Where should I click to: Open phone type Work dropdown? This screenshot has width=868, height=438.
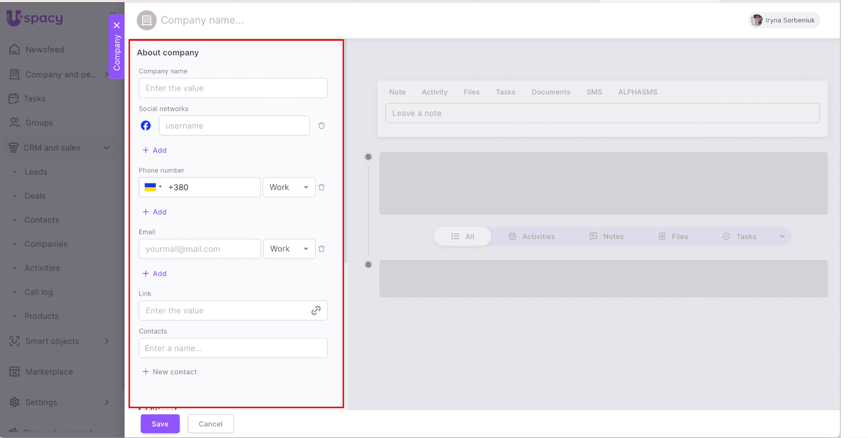click(x=289, y=187)
